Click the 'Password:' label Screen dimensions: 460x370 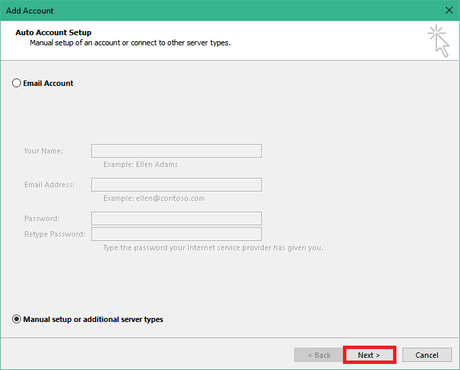[x=42, y=219]
